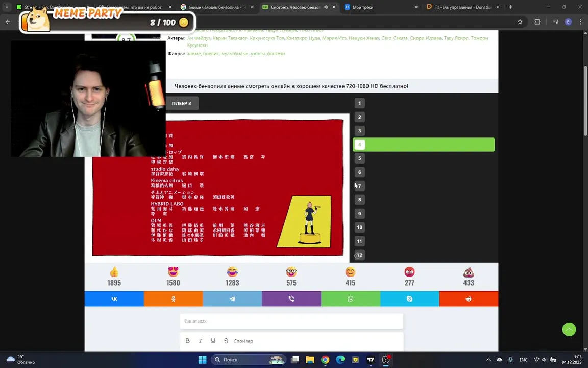Open Chrome three-dot menu

click(580, 22)
